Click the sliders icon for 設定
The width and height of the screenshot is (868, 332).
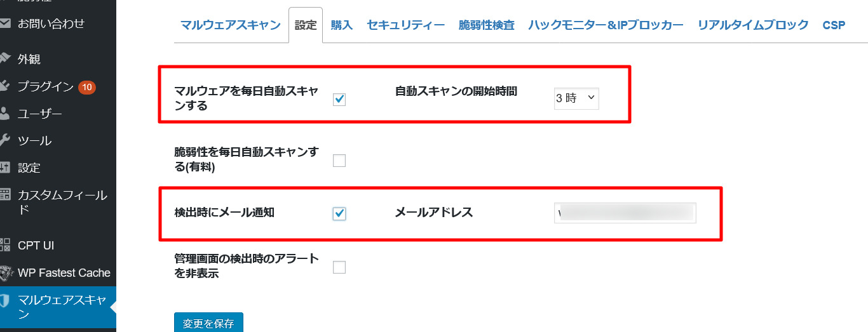(5, 168)
